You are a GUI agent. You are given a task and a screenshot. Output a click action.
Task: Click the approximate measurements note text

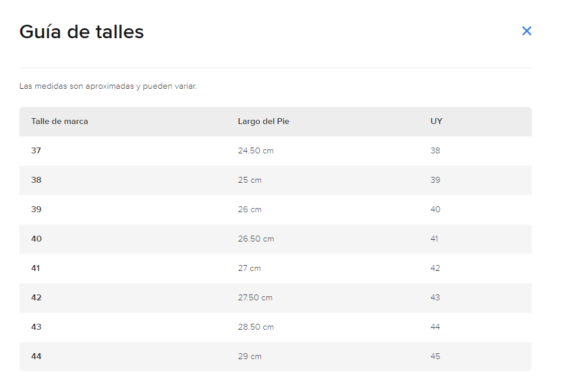pyautogui.click(x=108, y=86)
